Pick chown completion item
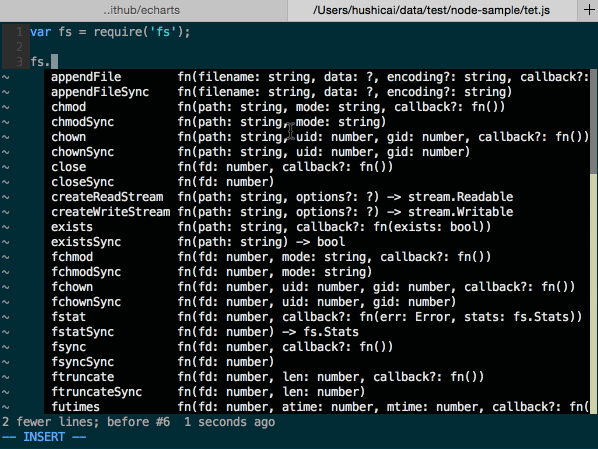598x449 pixels. 317,137
